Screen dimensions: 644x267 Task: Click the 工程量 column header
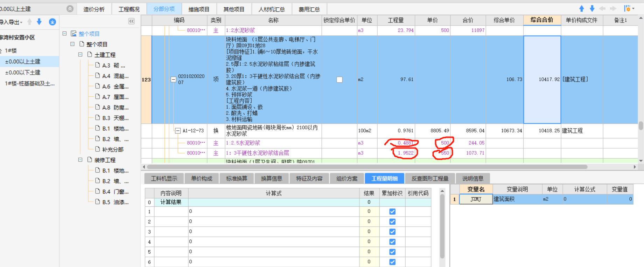[x=396, y=20]
